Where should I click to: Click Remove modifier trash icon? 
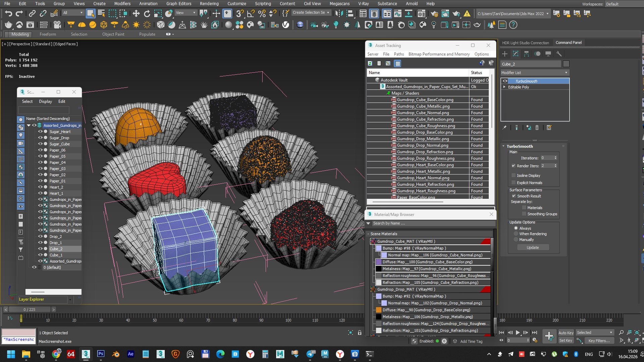pos(537,127)
